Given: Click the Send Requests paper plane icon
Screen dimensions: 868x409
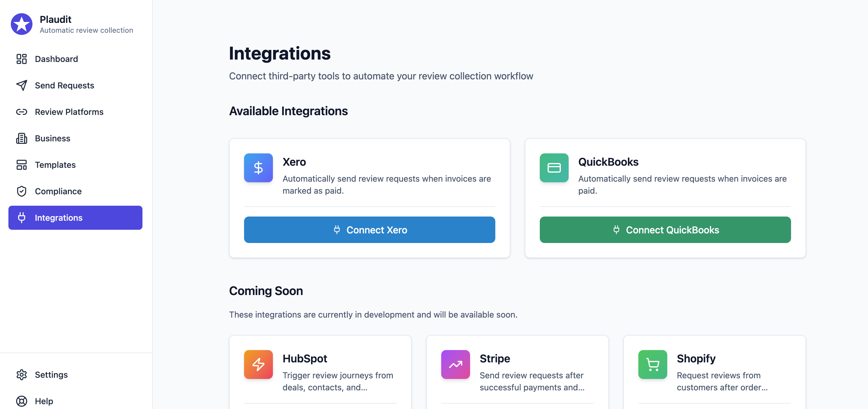Looking at the screenshot, I should [22, 85].
